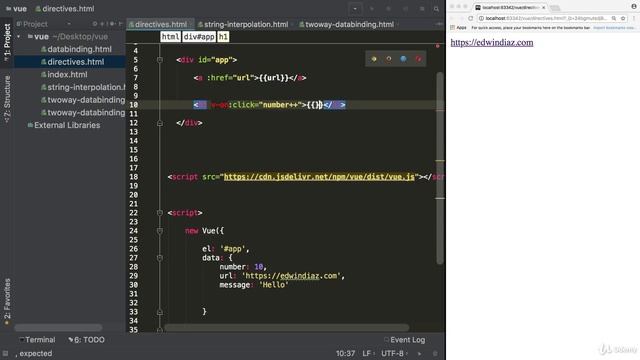640x360 pixels.
Task: Open a new Chrome tab
Action: [555, 8]
